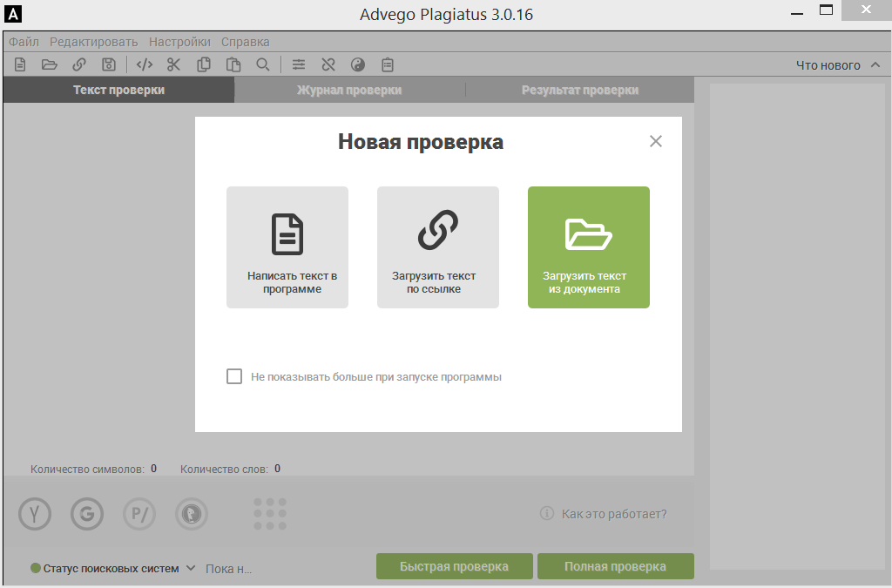This screenshot has height=588, width=892.
Task: Open a file using the folder toolbar icon
Action: pos(50,64)
